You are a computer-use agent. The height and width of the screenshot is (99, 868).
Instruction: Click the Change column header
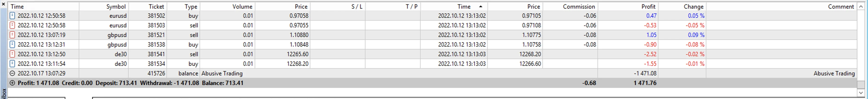693,6
